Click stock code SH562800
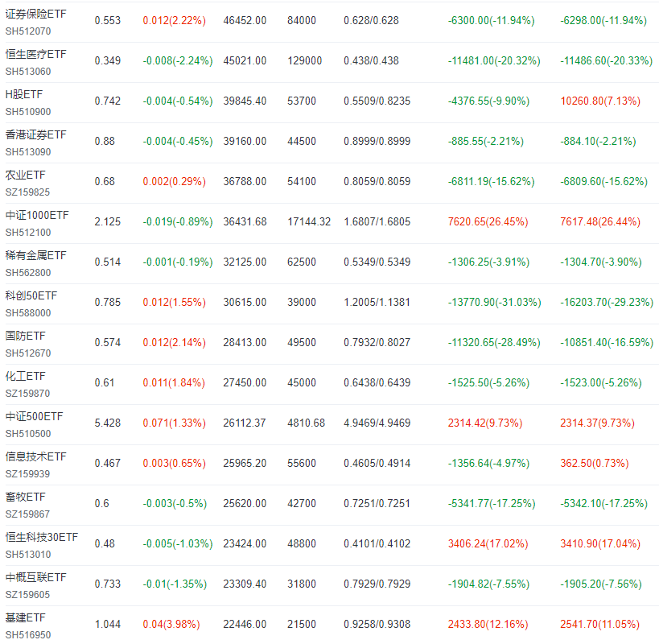The image size is (659, 644). [x=28, y=273]
